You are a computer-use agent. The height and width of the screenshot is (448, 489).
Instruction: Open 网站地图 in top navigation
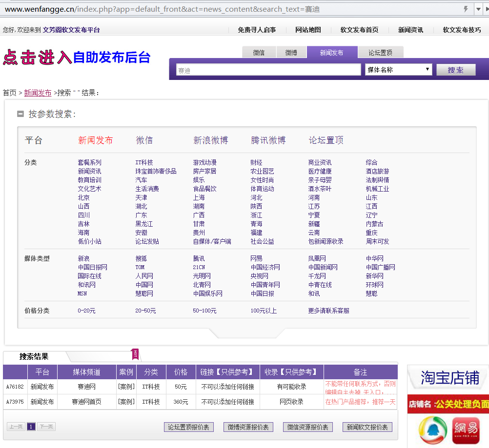pos(308,30)
